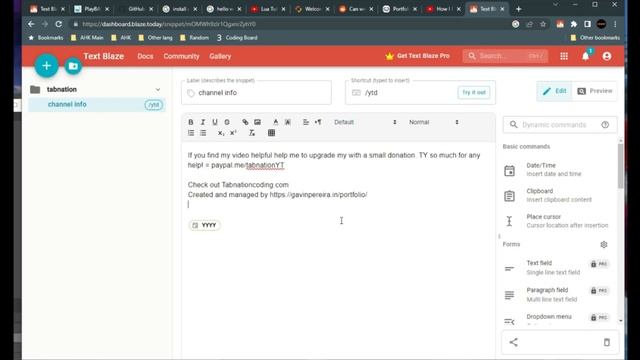
Task: Open the Docs menu item
Action: pos(145,56)
